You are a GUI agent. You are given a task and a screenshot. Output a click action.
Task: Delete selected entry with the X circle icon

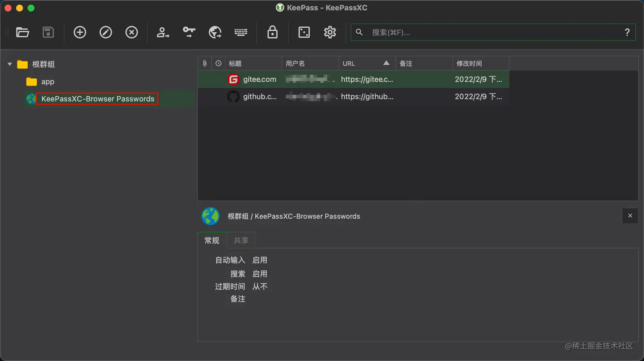click(132, 32)
